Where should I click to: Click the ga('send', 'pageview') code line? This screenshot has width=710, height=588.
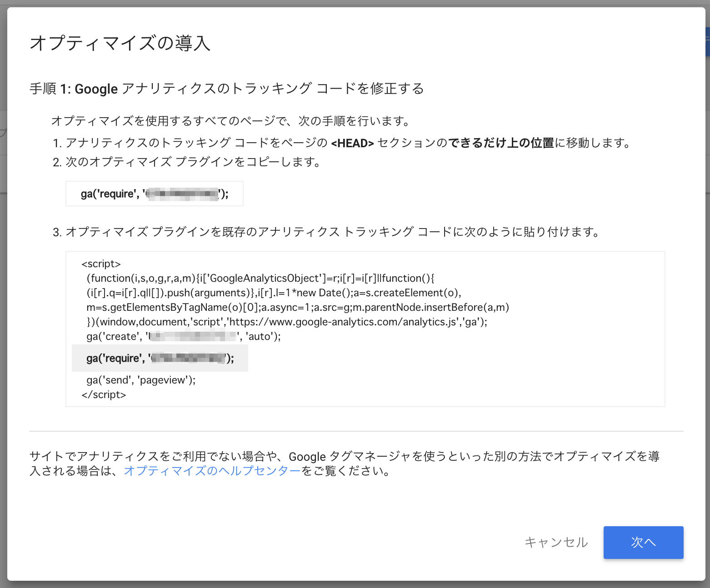(x=141, y=380)
